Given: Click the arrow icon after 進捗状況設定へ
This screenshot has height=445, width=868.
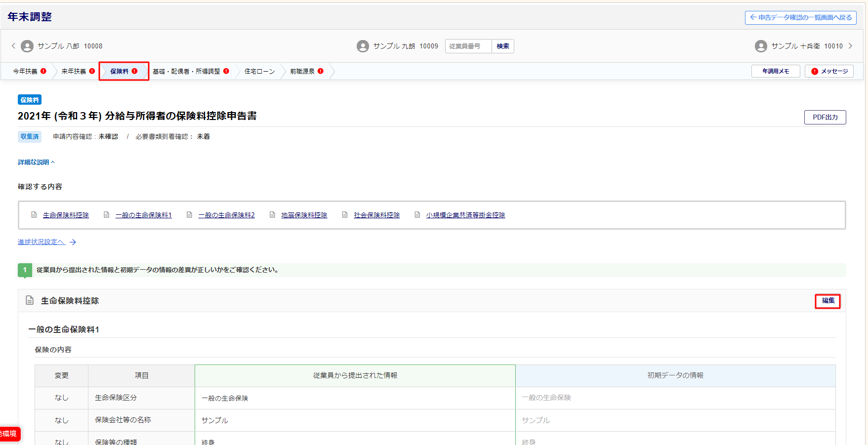Looking at the screenshot, I should (x=73, y=242).
